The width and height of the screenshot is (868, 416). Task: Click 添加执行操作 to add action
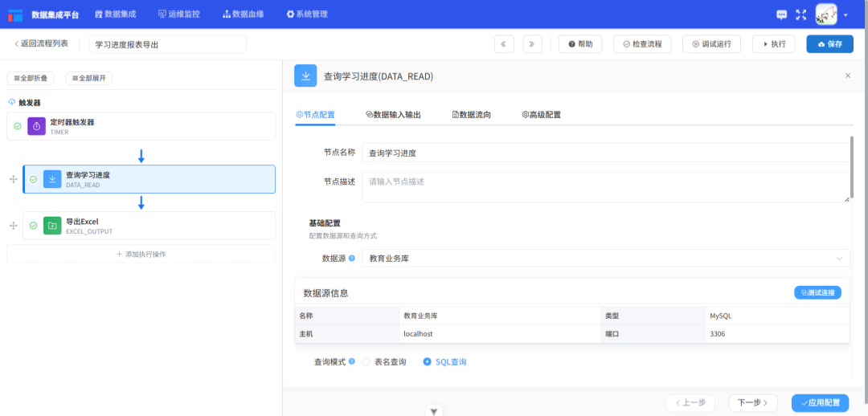tap(141, 254)
